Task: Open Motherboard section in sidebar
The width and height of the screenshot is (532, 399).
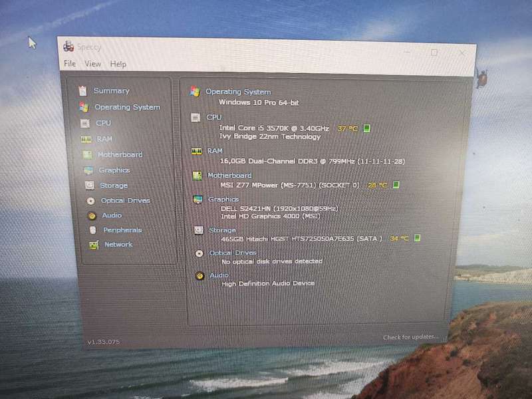Action: pos(120,155)
